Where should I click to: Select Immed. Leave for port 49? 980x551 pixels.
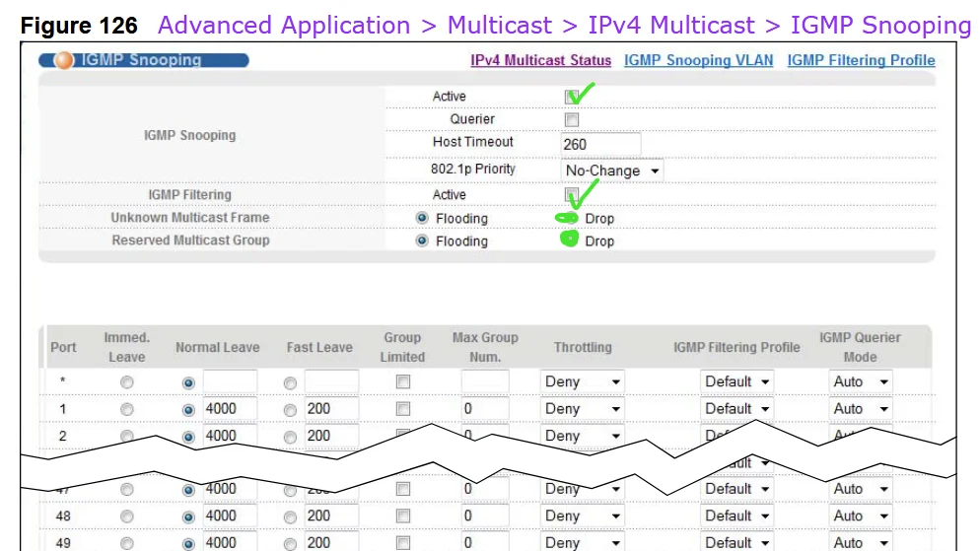click(x=127, y=543)
